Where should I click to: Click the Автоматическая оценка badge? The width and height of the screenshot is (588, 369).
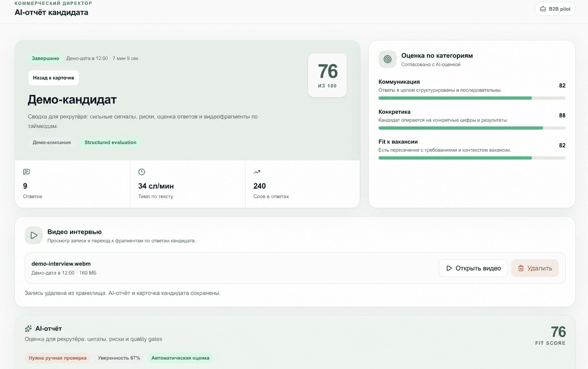pos(180,358)
